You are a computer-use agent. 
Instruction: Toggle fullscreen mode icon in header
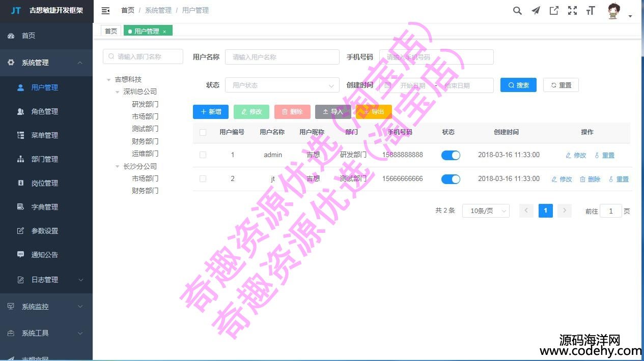click(572, 11)
